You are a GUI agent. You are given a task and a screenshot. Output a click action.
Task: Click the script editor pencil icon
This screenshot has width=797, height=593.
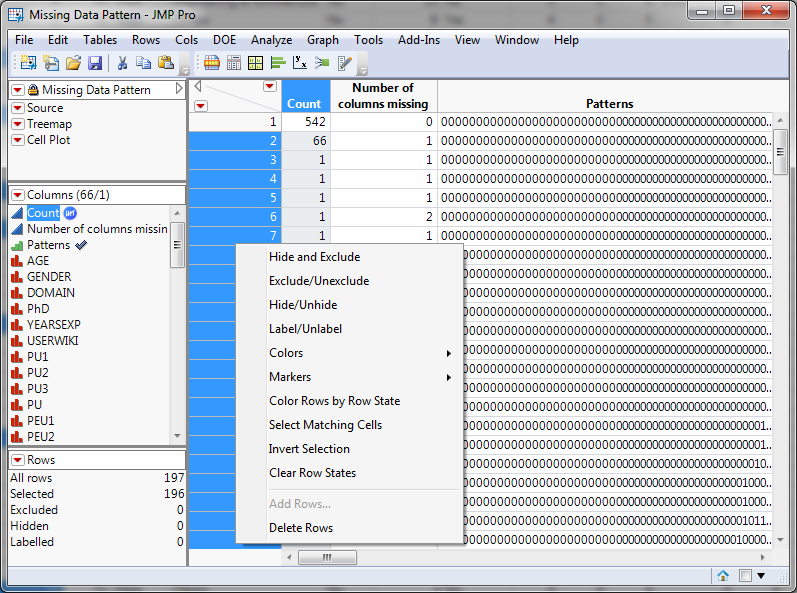click(x=345, y=63)
